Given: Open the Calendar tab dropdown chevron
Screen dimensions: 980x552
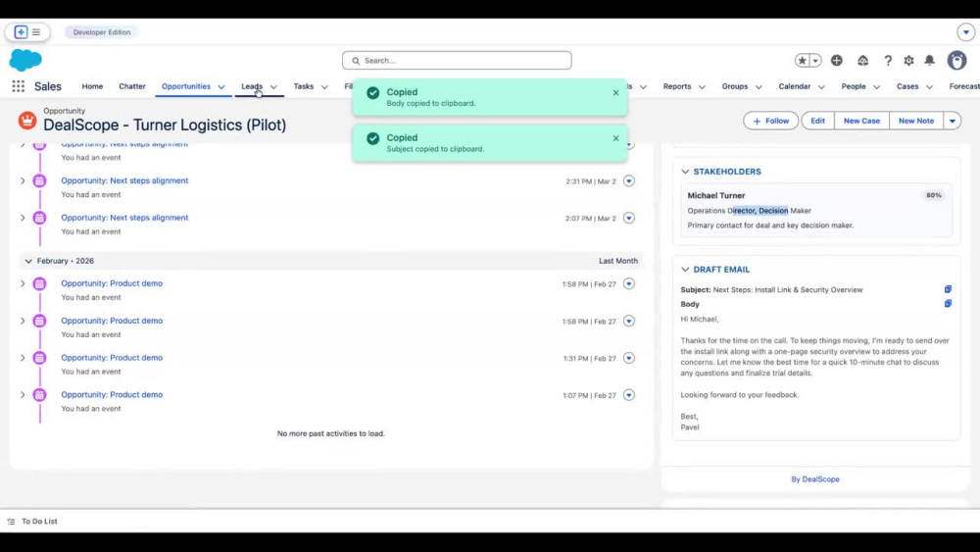Looking at the screenshot, I should tap(821, 87).
